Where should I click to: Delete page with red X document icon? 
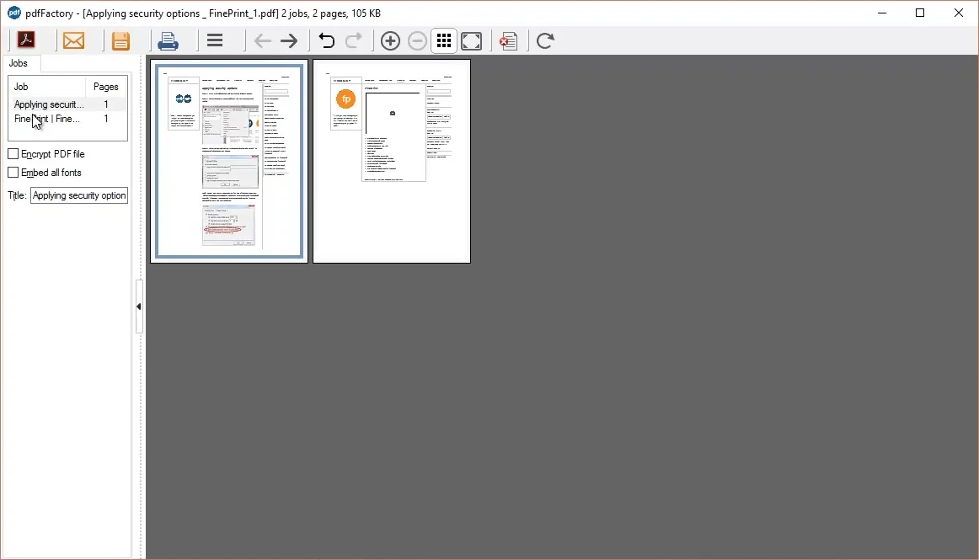coord(508,40)
